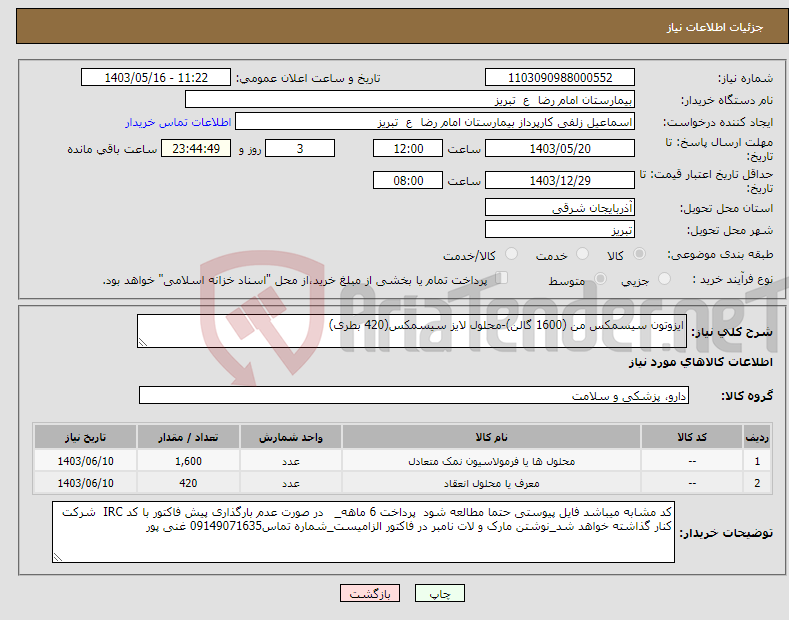Click the validity time field 08:00
The height and width of the screenshot is (620, 789).
[x=408, y=180]
